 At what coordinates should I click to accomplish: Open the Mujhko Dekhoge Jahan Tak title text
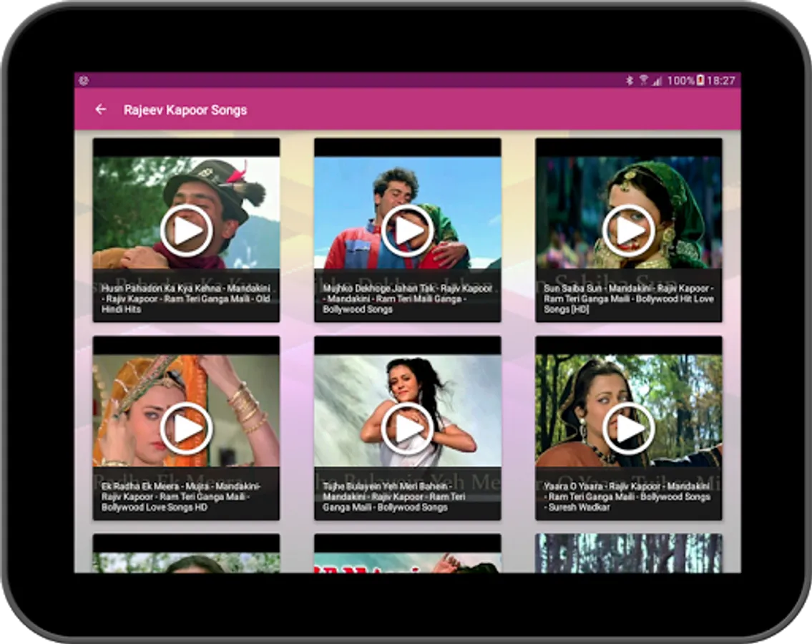coord(408,298)
